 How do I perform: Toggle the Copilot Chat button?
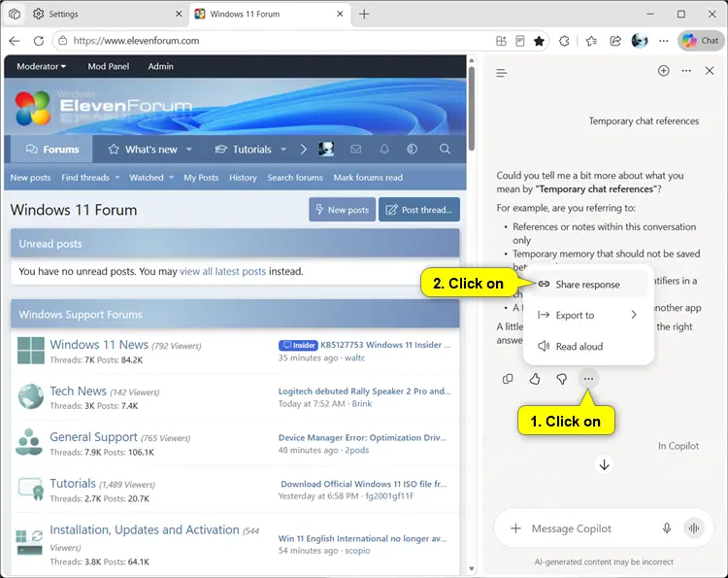point(701,41)
